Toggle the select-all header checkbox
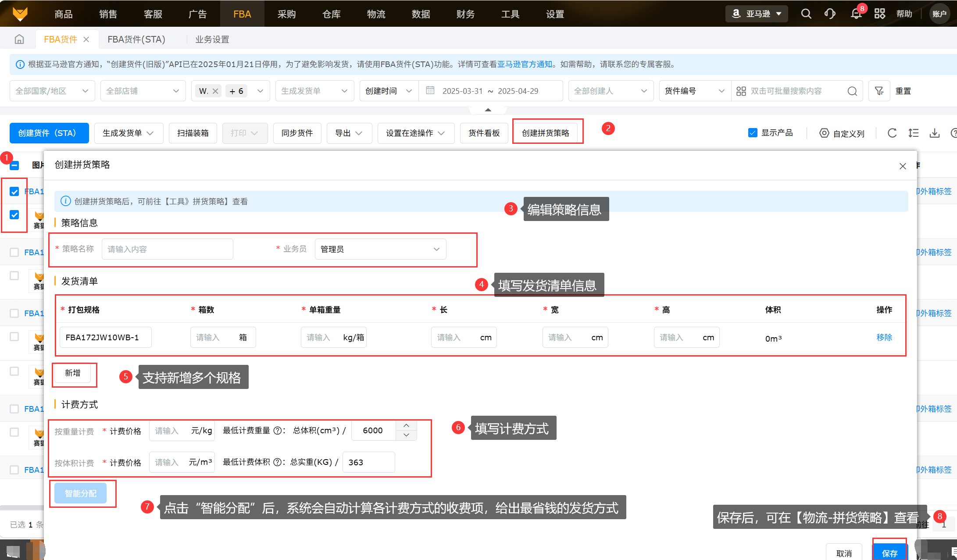The height and width of the screenshot is (560, 957). [x=14, y=165]
